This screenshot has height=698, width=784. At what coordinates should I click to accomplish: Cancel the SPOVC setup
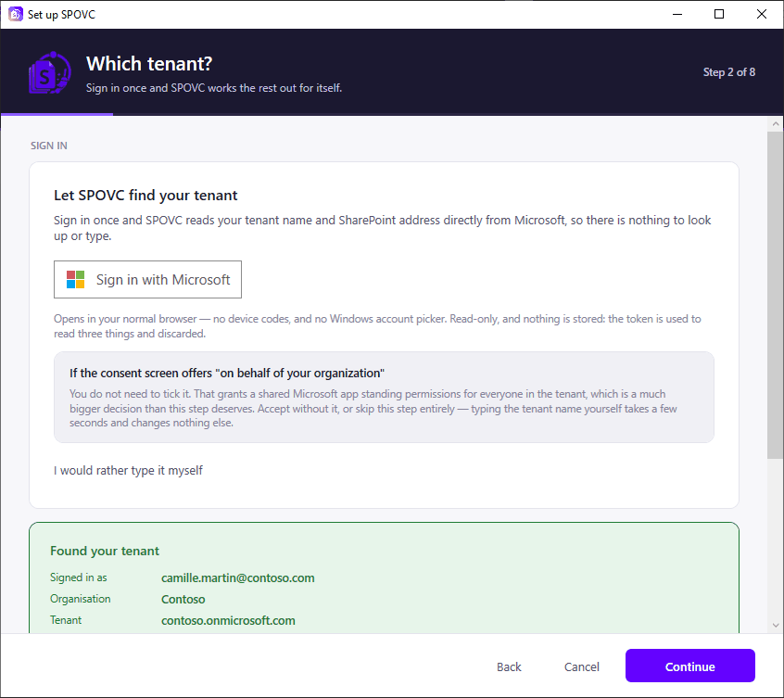(581, 666)
